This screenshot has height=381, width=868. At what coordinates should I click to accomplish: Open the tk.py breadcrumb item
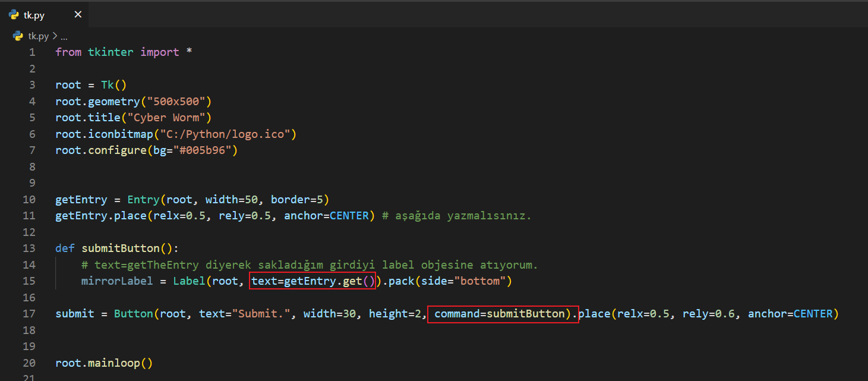point(39,36)
